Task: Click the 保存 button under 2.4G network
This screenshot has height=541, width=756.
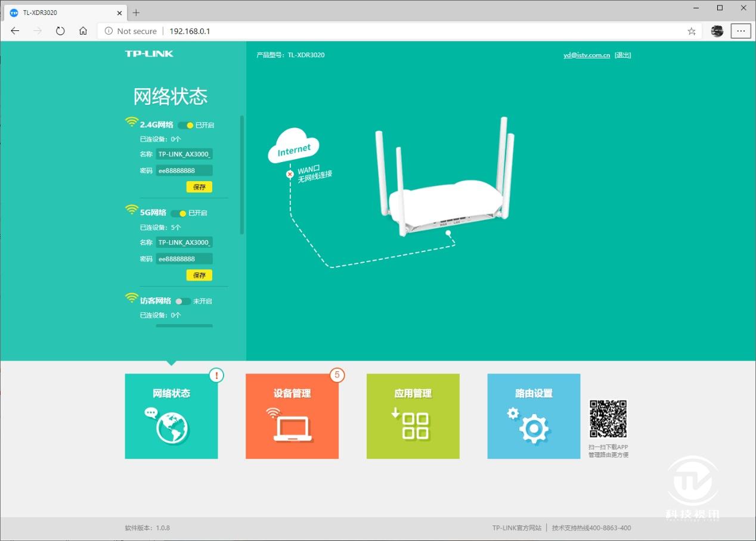Action: tap(199, 186)
